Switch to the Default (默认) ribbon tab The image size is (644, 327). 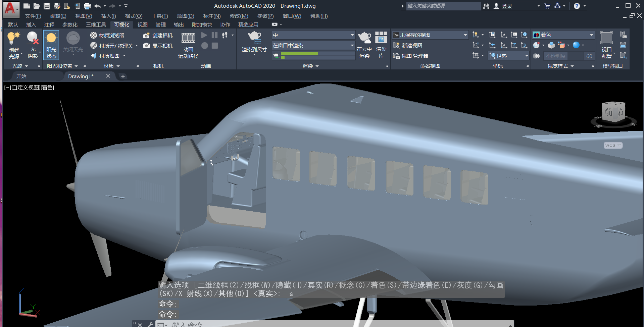click(x=13, y=25)
